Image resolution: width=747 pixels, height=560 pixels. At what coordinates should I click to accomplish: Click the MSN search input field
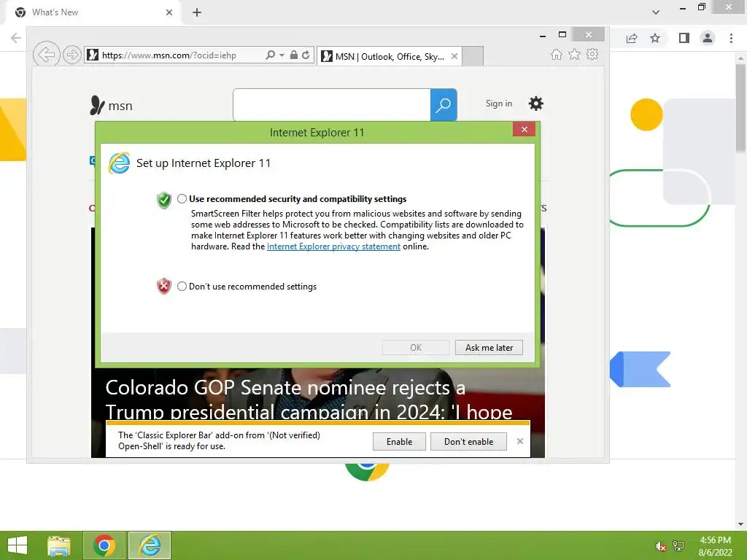(x=332, y=105)
